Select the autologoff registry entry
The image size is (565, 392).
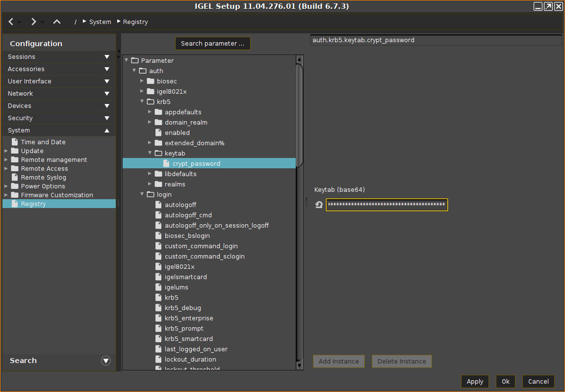[180, 205]
